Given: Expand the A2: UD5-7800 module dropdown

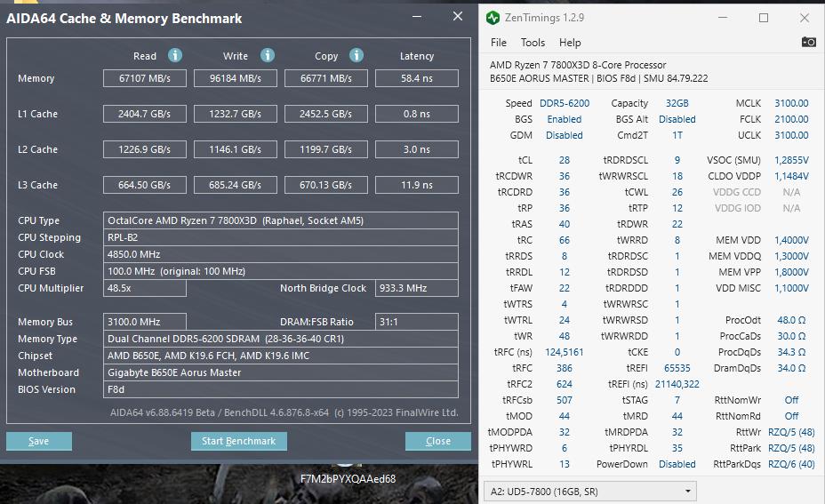Looking at the screenshot, I should tap(589, 492).
